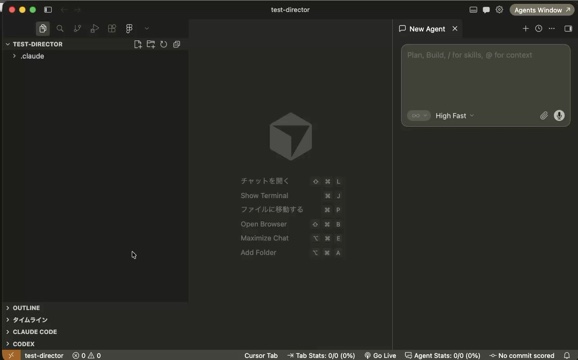578x360 pixels.
Task: Click No commit scored status item
Action: coord(522,356)
